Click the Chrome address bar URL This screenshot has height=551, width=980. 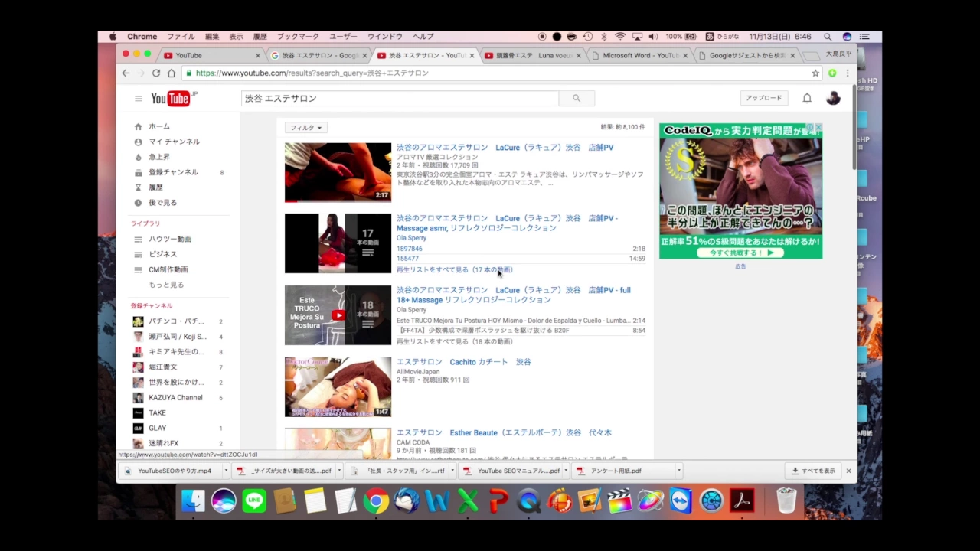tap(312, 73)
